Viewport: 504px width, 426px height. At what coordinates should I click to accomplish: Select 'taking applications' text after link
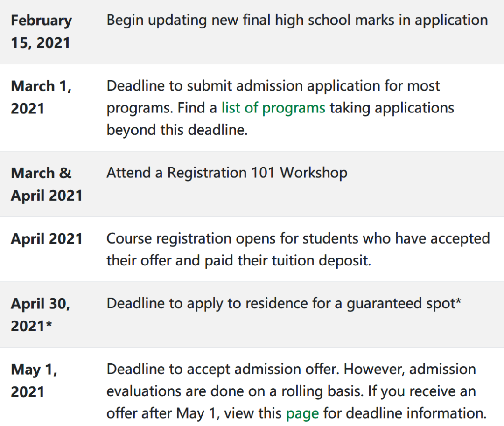[x=392, y=108]
